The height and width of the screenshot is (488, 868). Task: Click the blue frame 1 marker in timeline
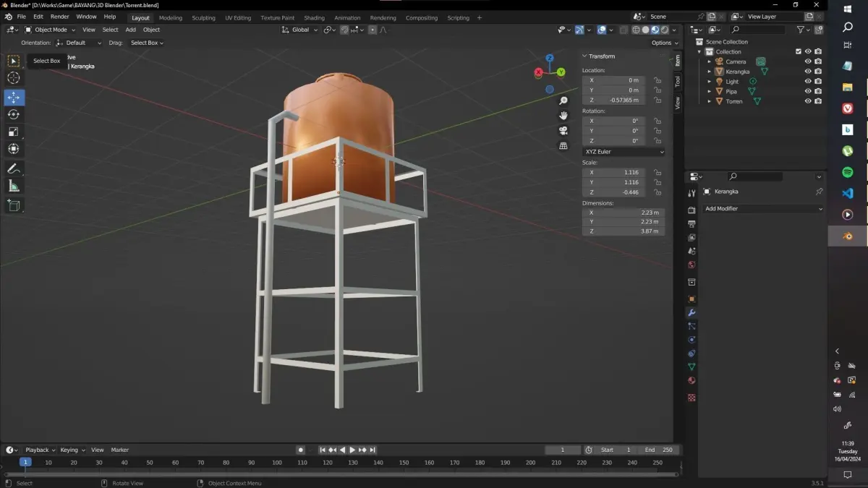(25, 462)
